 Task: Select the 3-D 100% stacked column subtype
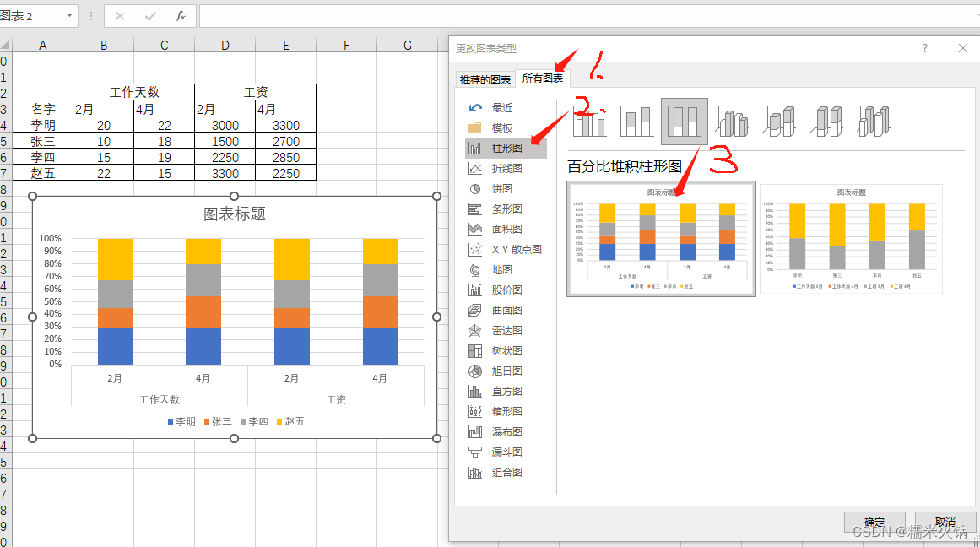[x=826, y=122]
